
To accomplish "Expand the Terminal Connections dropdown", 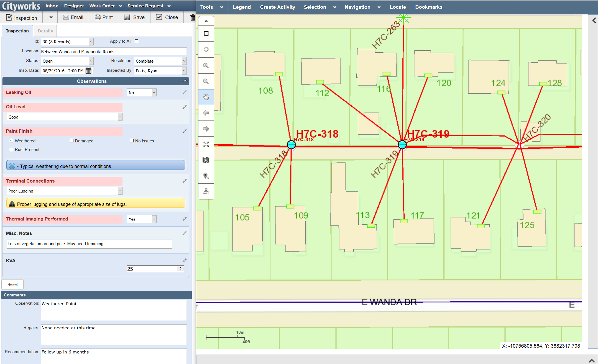I will tap(120, 191).
